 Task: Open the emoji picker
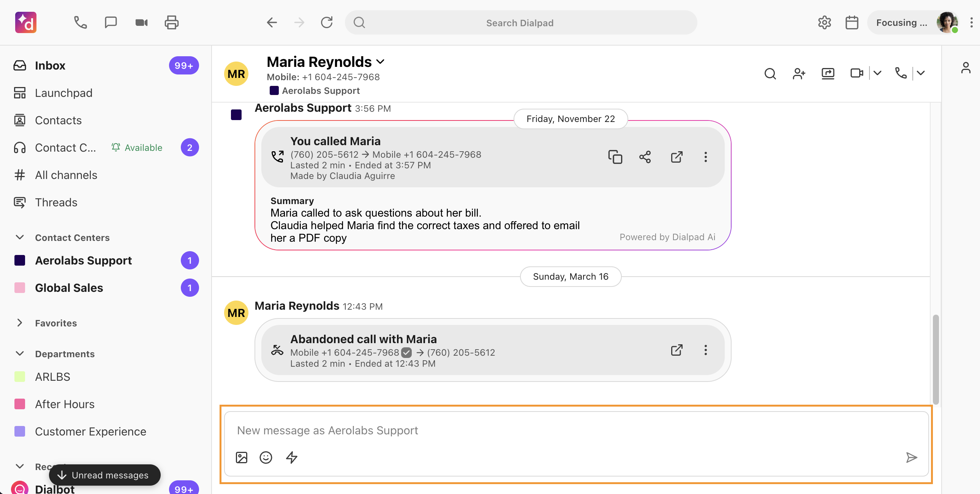(266, 457)
